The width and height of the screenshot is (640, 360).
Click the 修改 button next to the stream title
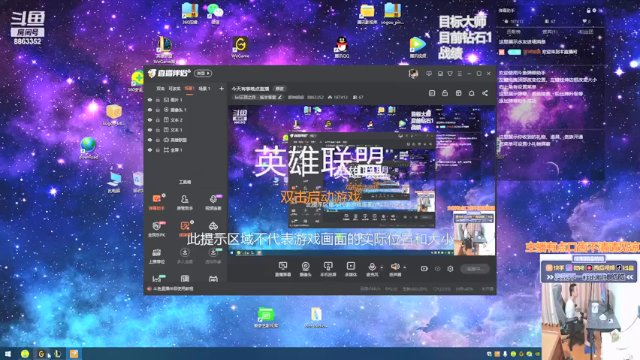280,89
